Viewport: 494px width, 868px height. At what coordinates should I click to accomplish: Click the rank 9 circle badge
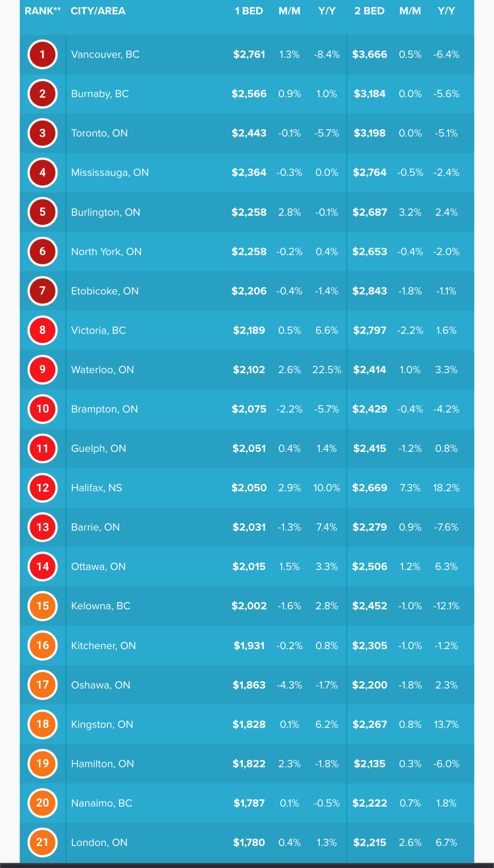click(x=43, y=369)
